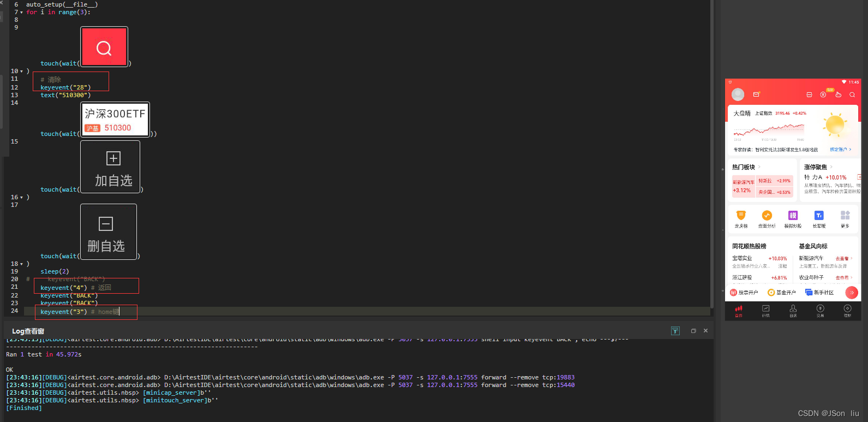Tap the 央企国 +0.53% tile
Screen dimensions: 868x422
[774, 192]
